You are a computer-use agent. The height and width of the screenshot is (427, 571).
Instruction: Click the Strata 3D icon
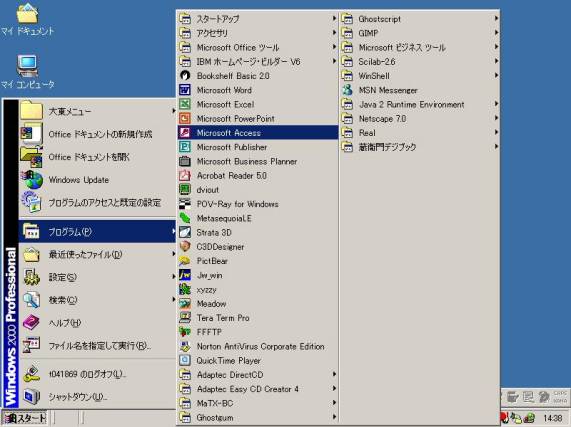tap(185, 232)
